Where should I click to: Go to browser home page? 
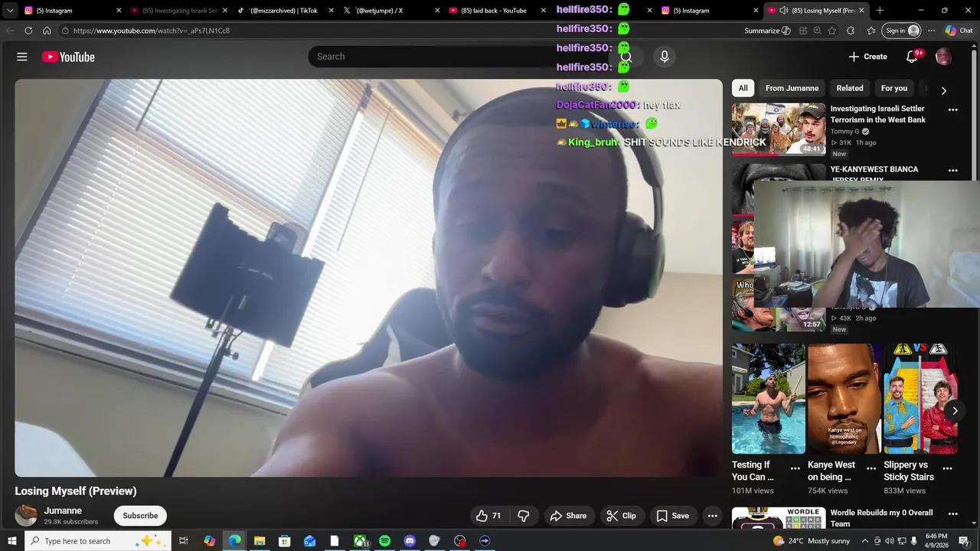pos(47,31)
